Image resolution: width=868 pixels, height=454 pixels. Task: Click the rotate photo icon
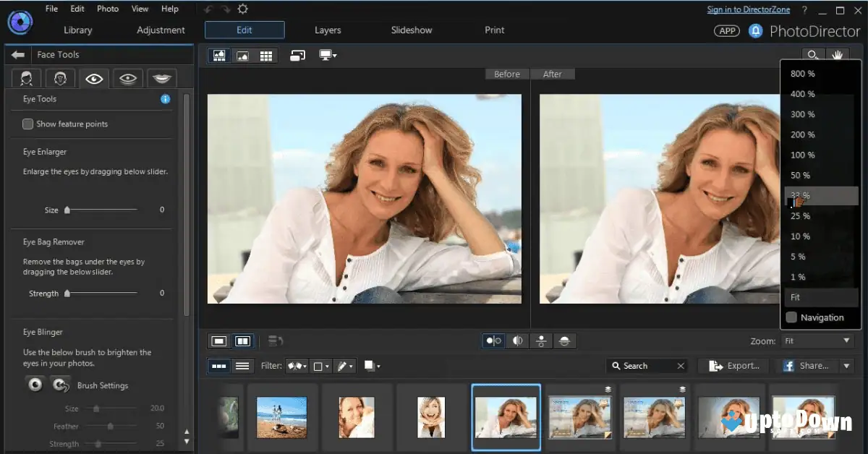click(x=297, y=55)
